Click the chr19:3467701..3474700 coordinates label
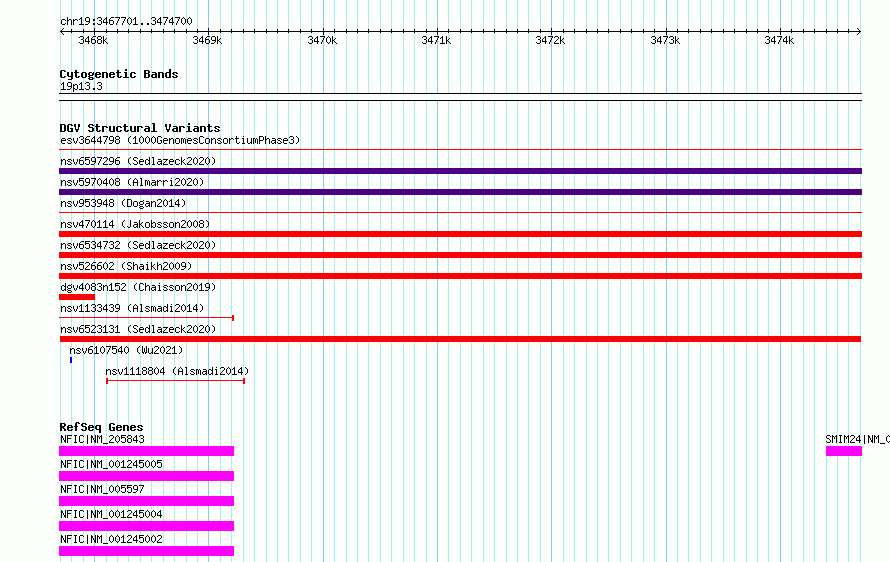The height and width of the screenshot is (562, 890). click(126, 21)
